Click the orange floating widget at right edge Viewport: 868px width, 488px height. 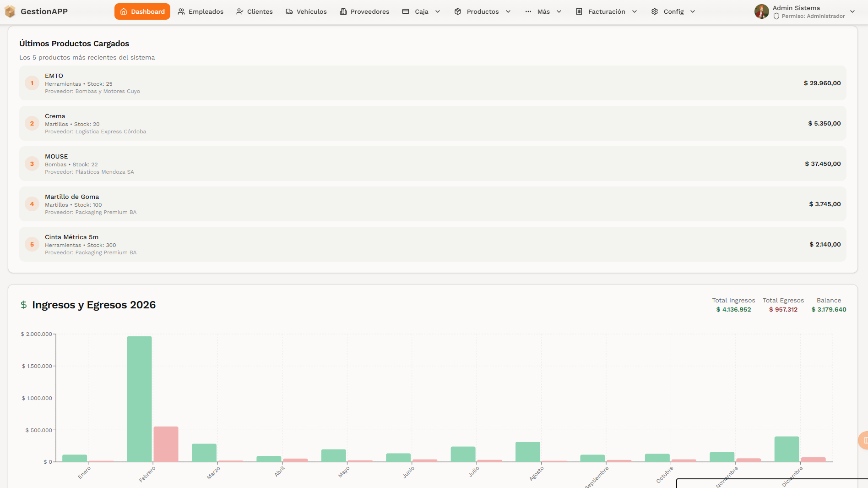(x=863, y=440)
